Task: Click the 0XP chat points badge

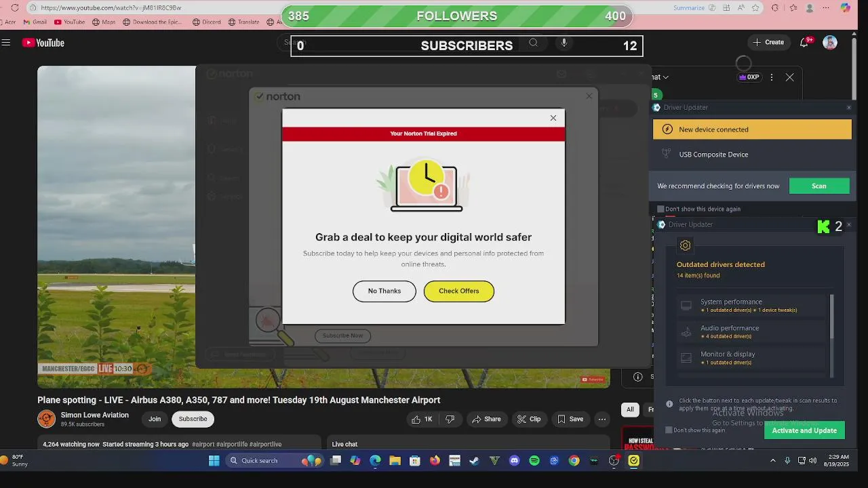Action: click(749, 77)
